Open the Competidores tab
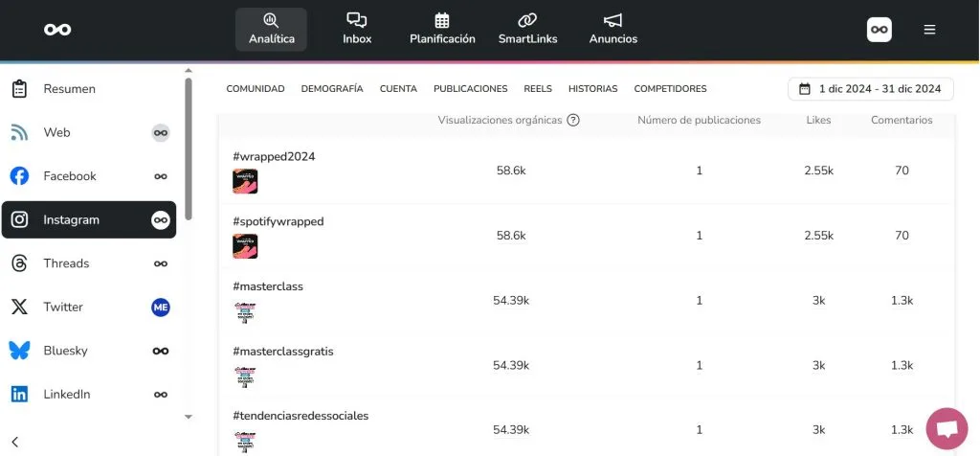The height and width of the screenshot is (456, 980). pyautogui.click(x=670, y=89)
